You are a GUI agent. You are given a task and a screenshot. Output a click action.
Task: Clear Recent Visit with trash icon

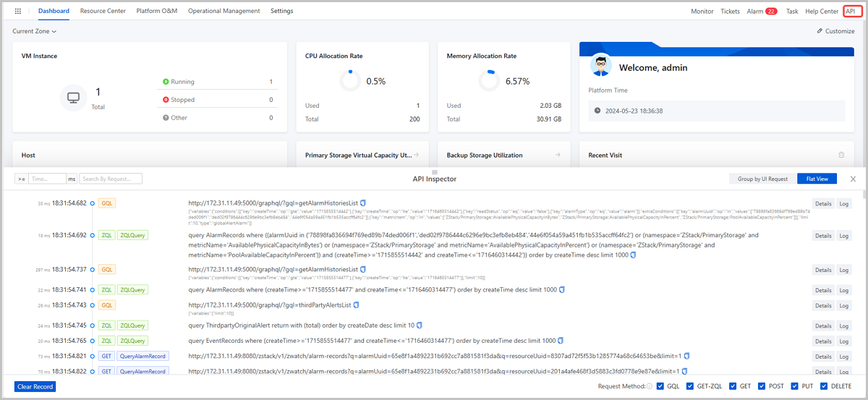841,155
